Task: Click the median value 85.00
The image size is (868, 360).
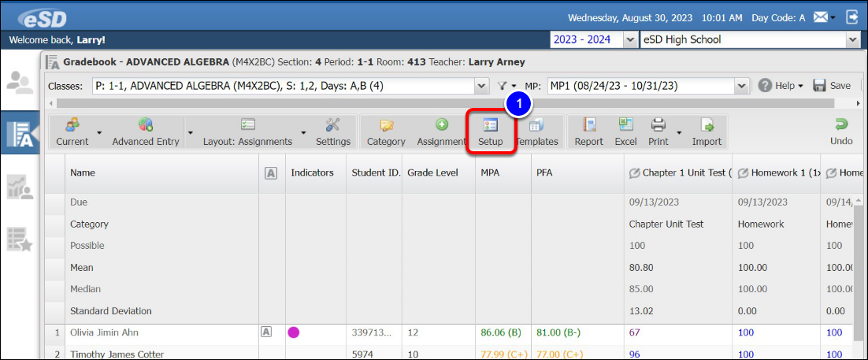Action: coord(641,289)
